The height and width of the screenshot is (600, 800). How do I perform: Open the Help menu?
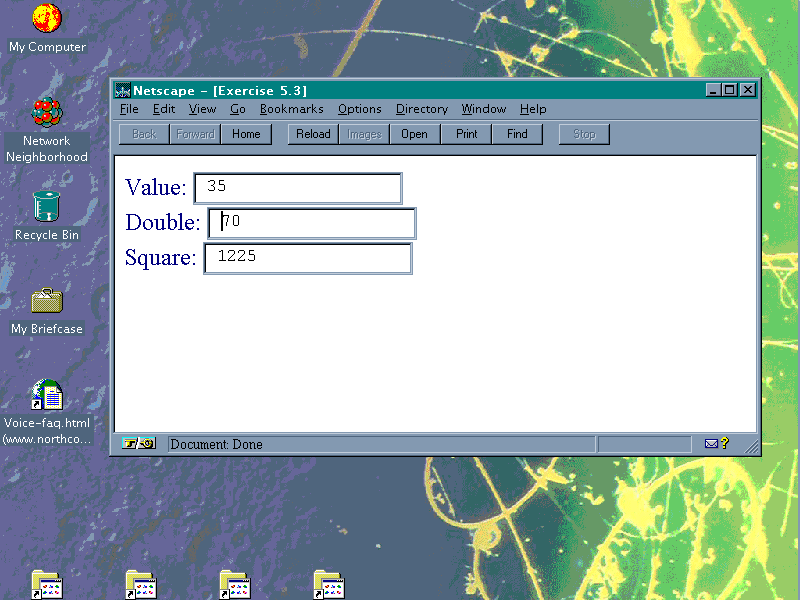coord(533,109)
